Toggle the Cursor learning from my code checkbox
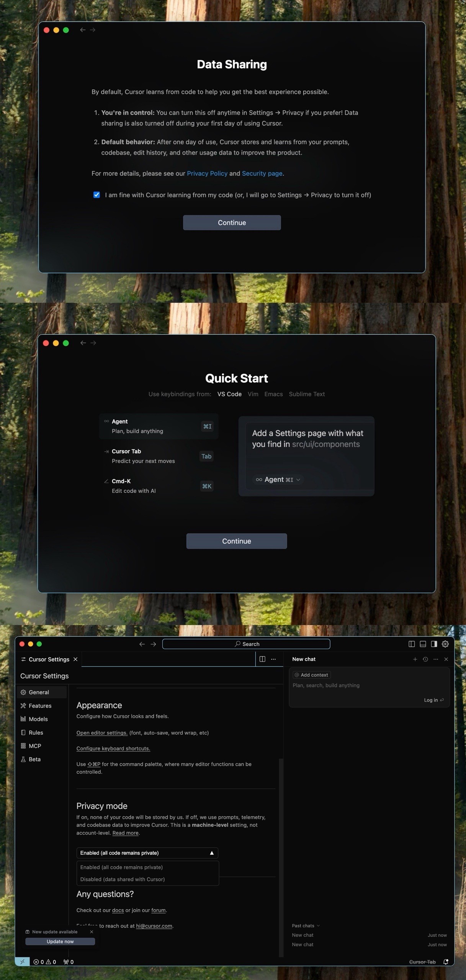 point(96,195)
